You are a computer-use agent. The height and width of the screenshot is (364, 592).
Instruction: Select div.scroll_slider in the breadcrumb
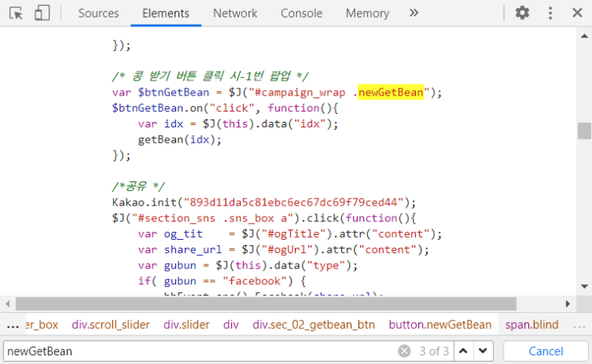111,325
